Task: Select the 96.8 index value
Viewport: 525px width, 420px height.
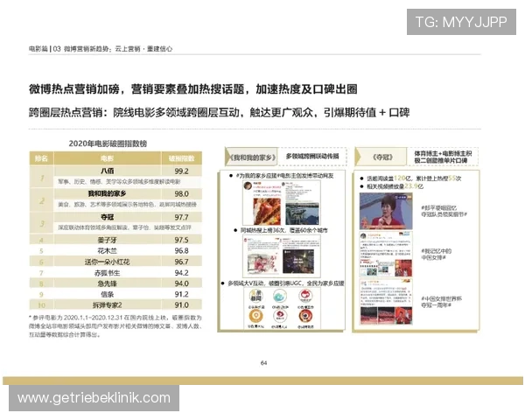Action: 181,250
